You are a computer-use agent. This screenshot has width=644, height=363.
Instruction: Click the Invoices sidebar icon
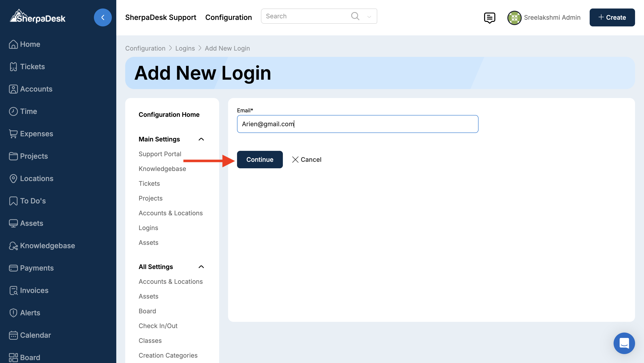point(13,290)
